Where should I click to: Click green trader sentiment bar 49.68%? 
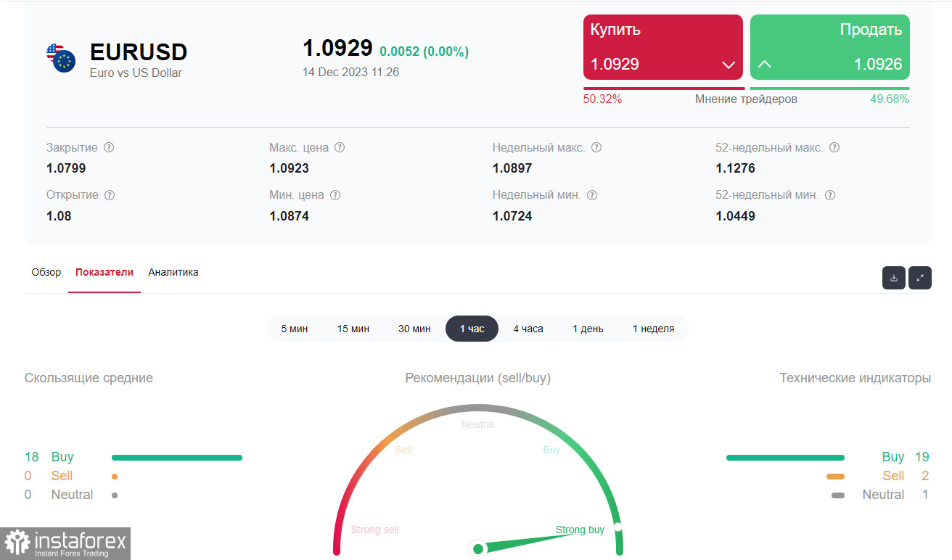pos(829,88)
